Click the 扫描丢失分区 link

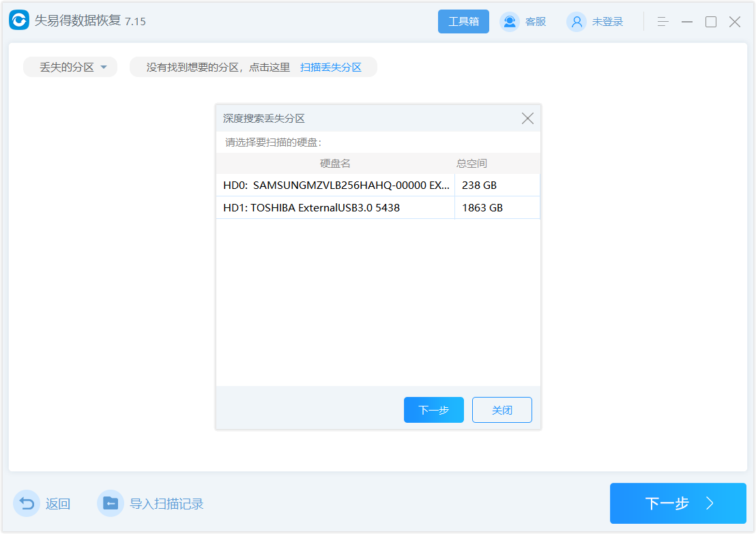331,68
